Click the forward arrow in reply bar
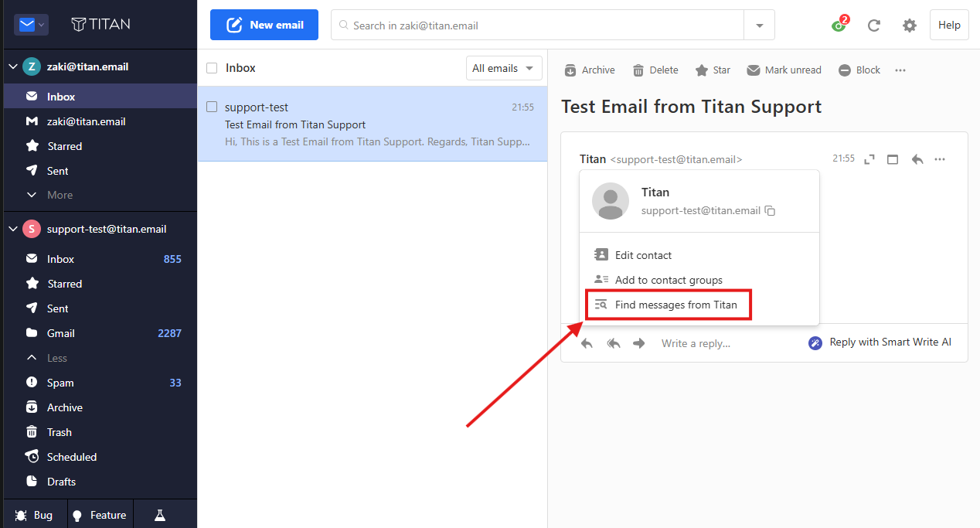The height and width of the screenshot is (528, 980). tap(639, 343)
